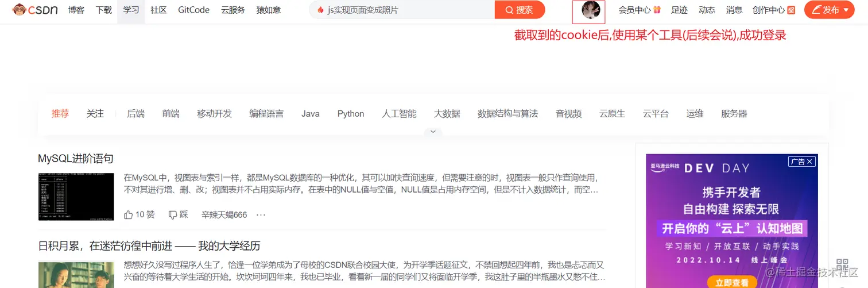The image size is (868, 288).
Task: Click the gift icon next to 会员中心
Action: point(657,10)
